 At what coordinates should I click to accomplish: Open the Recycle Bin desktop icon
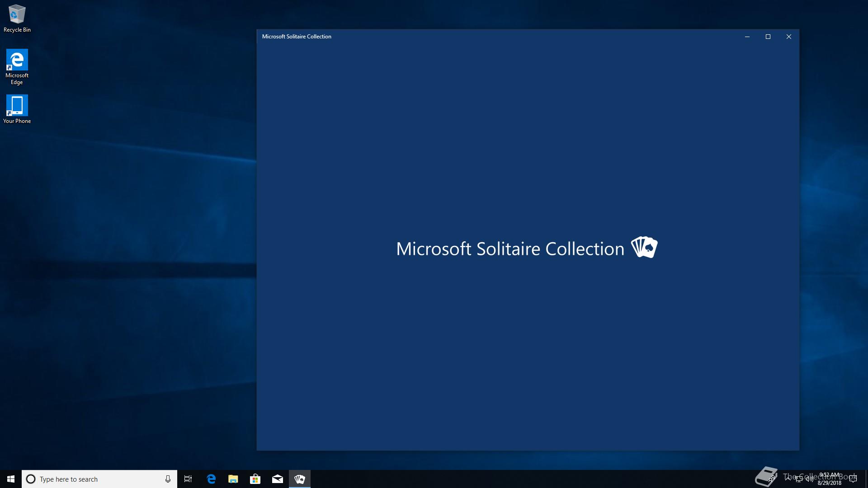tap(17, 19)
